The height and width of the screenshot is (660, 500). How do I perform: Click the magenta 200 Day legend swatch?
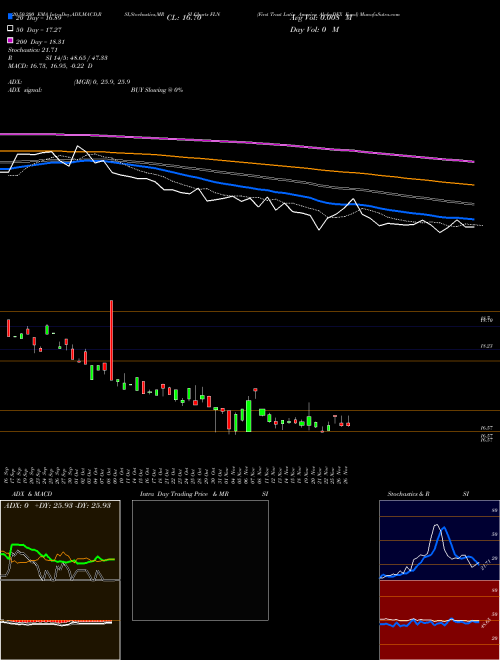pos(10,40)
